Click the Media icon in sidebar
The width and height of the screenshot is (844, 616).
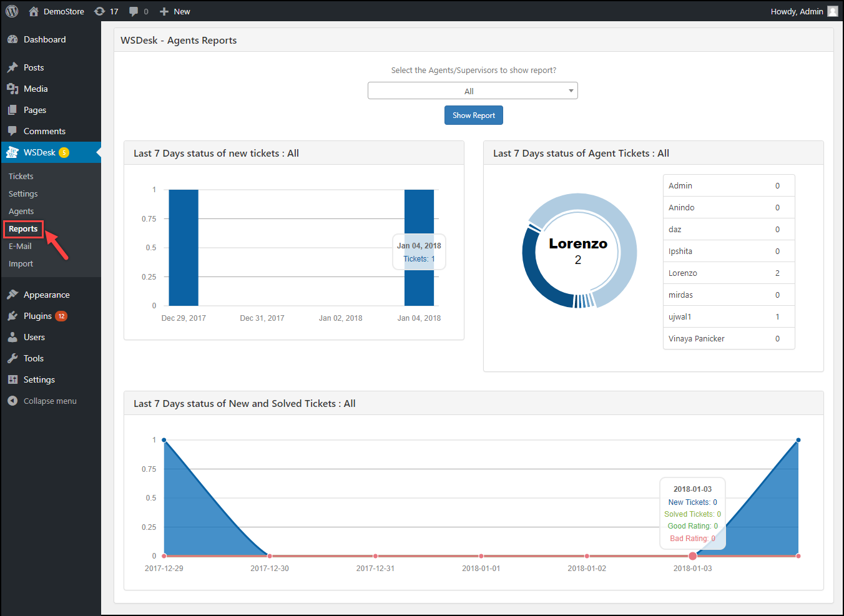pyautogui.click(x=12, y=89)
